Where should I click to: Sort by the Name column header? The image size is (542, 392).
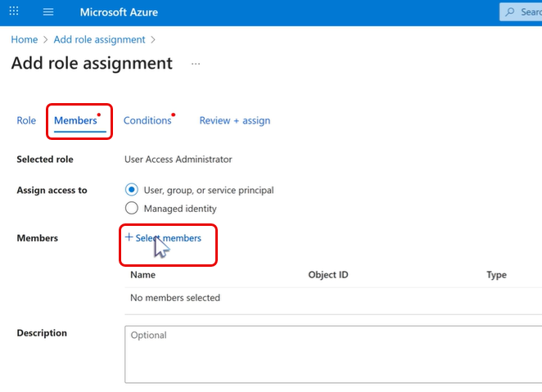[142, 275]
